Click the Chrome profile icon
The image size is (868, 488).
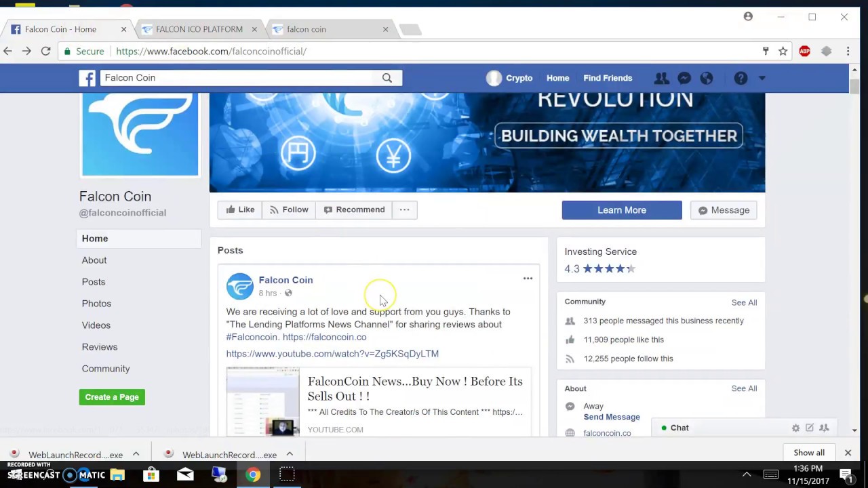[748, 16]
